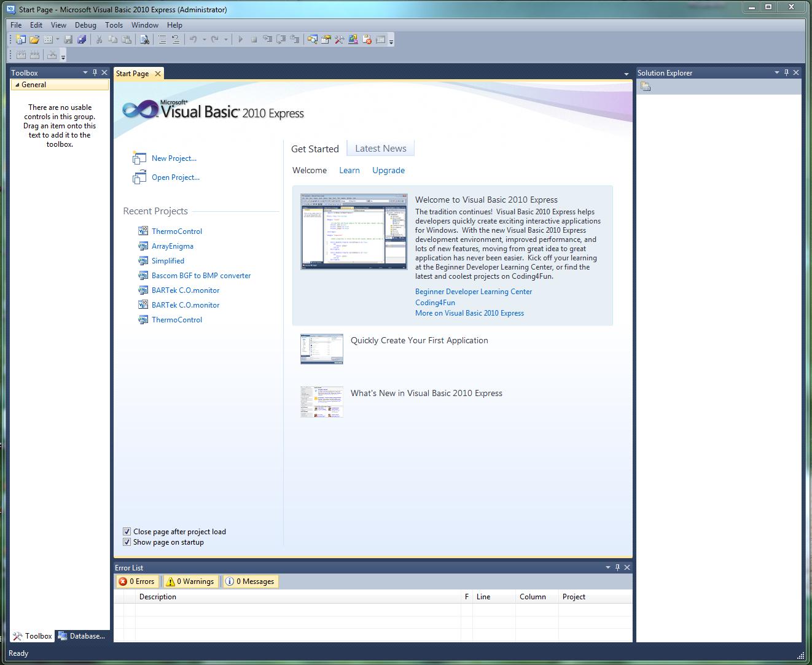Click the Solution Explorer properties icon
The image size is (812, 665).
click(x=645, y=87)
